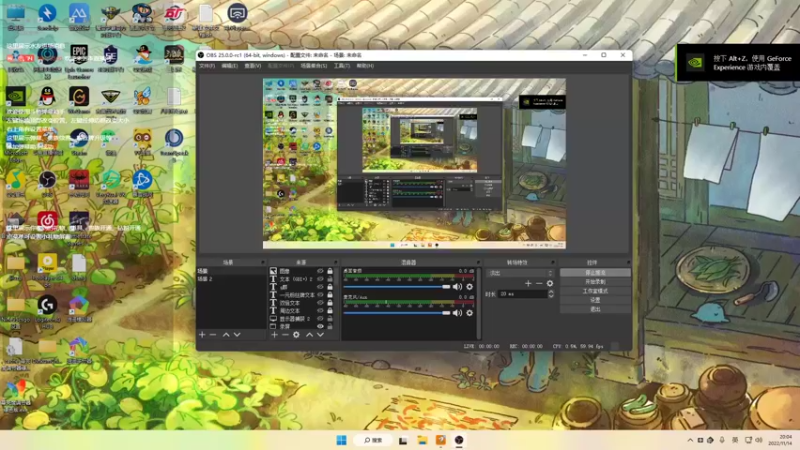The image size is (800, 450).
Task: Move the scene up with the up arrow
Action: coord(226,335)
